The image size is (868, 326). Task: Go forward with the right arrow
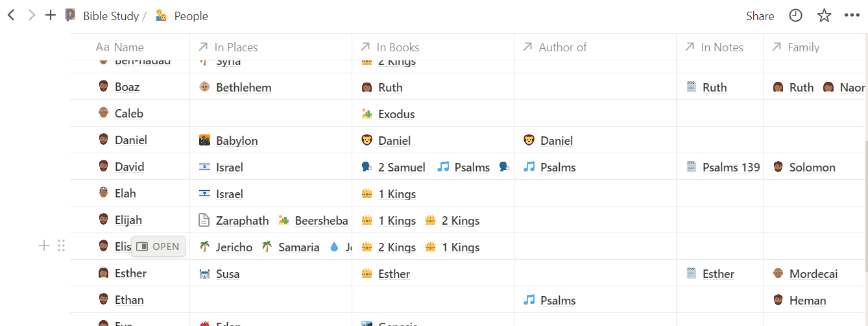[x=31, y=15]
